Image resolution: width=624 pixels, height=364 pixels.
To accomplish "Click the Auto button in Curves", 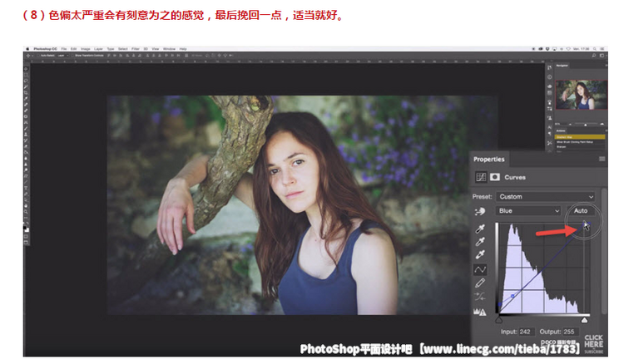I will tap(581, 211).
